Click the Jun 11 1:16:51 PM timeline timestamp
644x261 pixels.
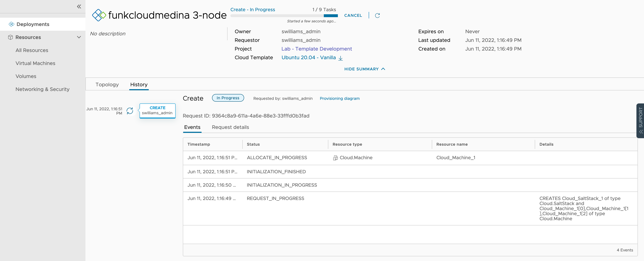click(x=104, y=111)
